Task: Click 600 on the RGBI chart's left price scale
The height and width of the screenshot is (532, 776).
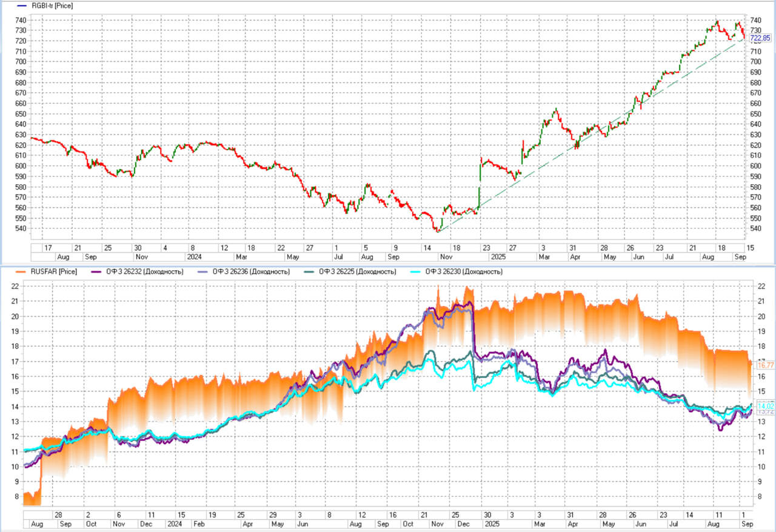Action: click(x=21, y=166)
